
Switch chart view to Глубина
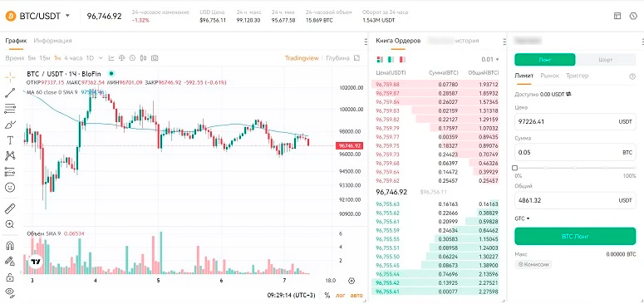pyautogui.click(x=337, y=58)
